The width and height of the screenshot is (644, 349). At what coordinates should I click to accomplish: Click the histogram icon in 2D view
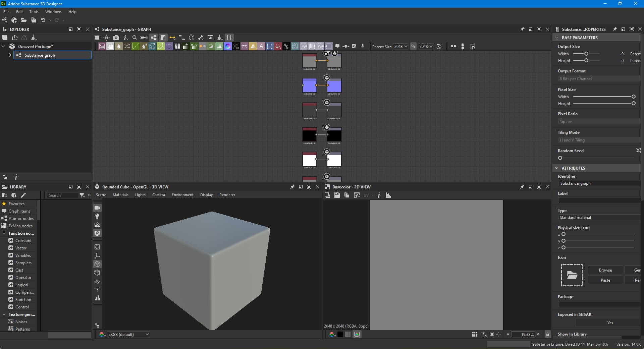click(x=388, y=195)
